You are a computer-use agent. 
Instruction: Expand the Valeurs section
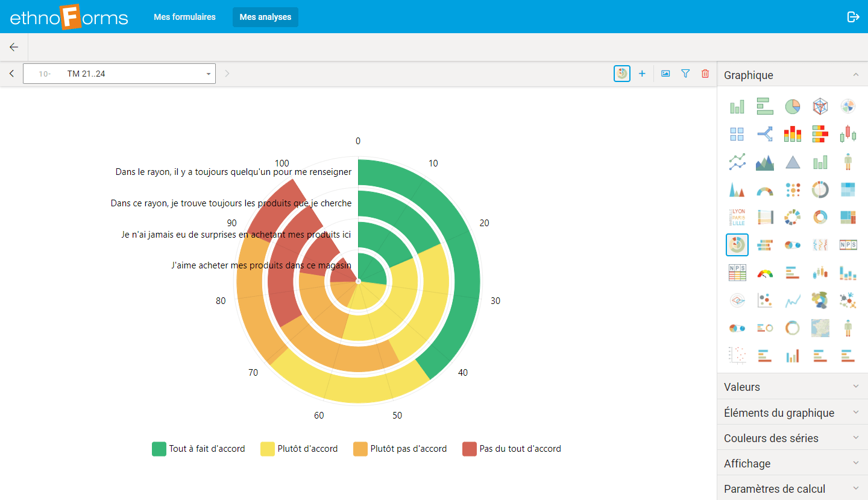793,387
